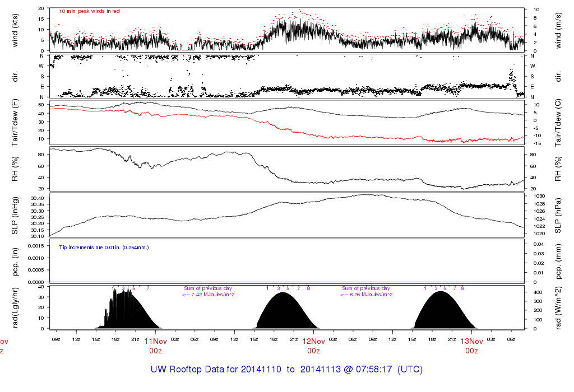Image resolution: width=574 pixels, height=392 pixels.
Task: Select the "SLP (inHg)" axis label
Action: tap(16, 216)
